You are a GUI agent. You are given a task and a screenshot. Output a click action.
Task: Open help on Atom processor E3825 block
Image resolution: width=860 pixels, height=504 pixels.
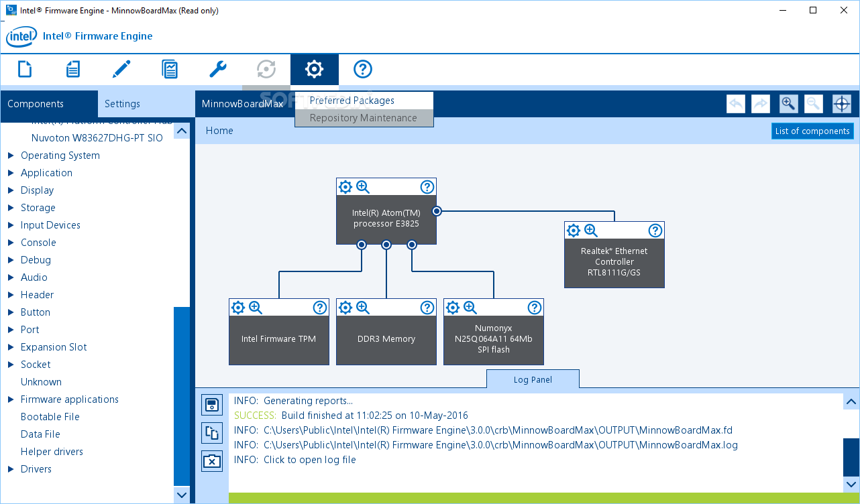click(x=427, y=187)
